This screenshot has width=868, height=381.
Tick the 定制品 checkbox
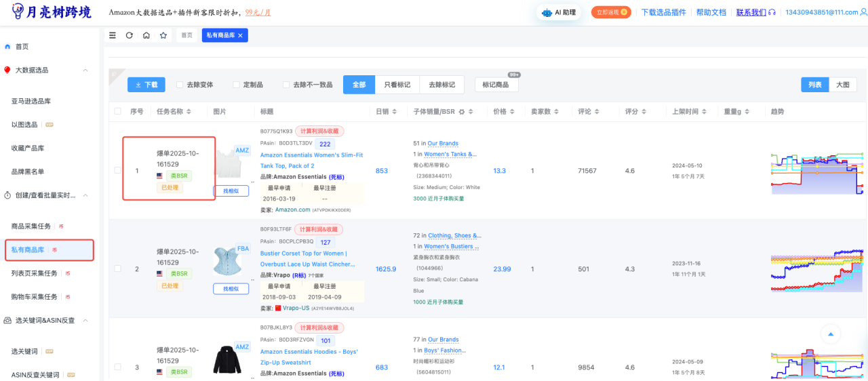237,85
